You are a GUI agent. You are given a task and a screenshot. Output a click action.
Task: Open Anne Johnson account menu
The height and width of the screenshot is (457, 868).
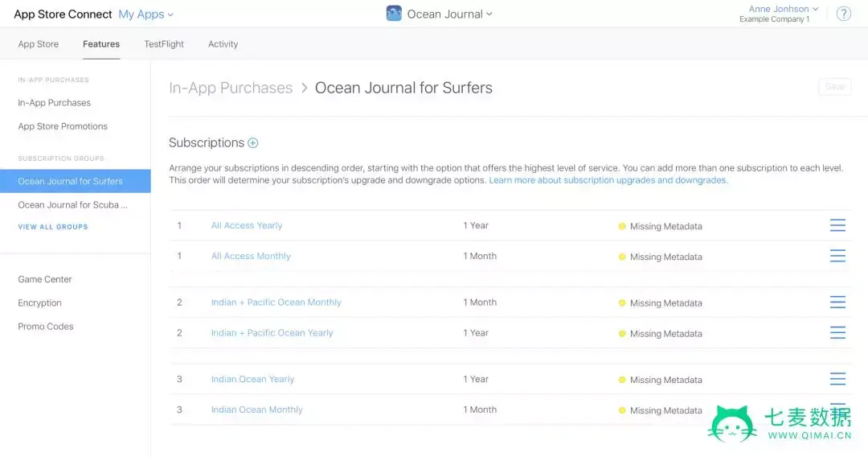[x=784, y=9]
